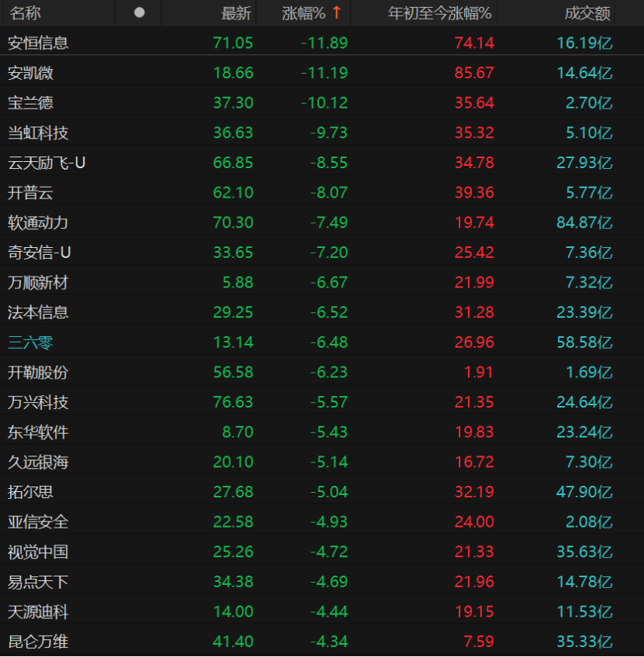Select 万顺新材 in the list

click(x=38, y=283)
